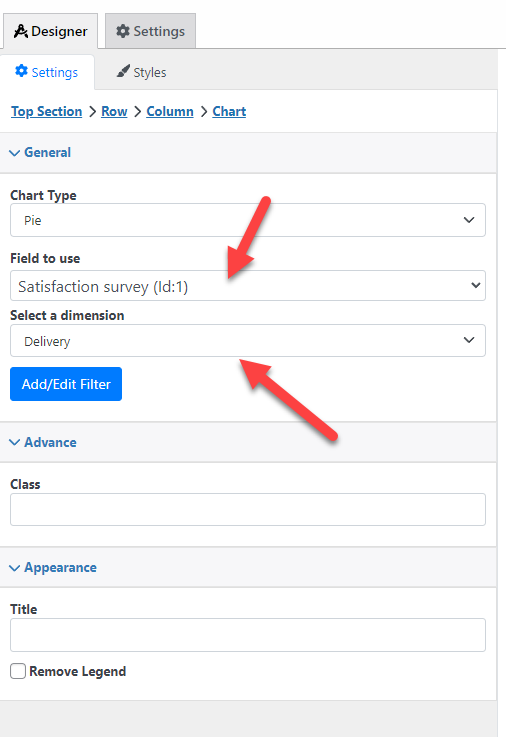Switch to the Styles sub-tab

[x=141, y=72]
